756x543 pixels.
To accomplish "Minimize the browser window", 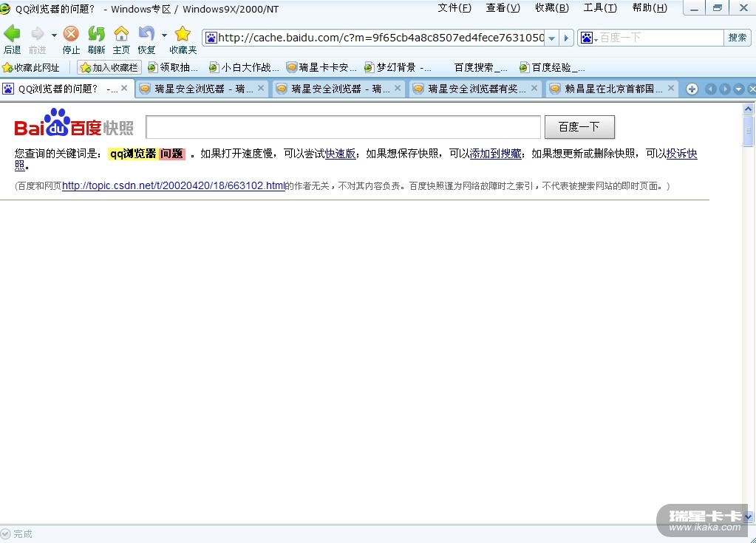I will tap(694, 8).
